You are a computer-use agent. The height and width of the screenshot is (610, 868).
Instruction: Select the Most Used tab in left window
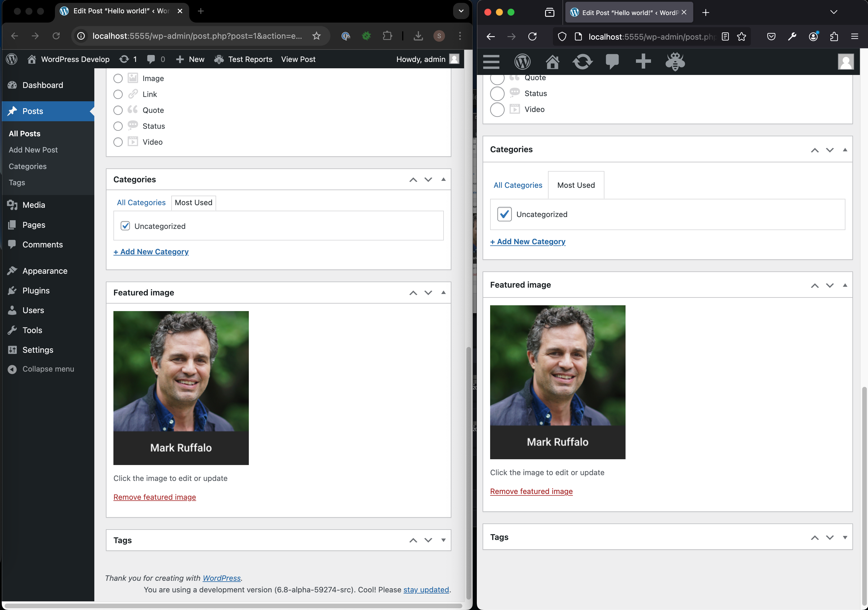pos(193,202)
